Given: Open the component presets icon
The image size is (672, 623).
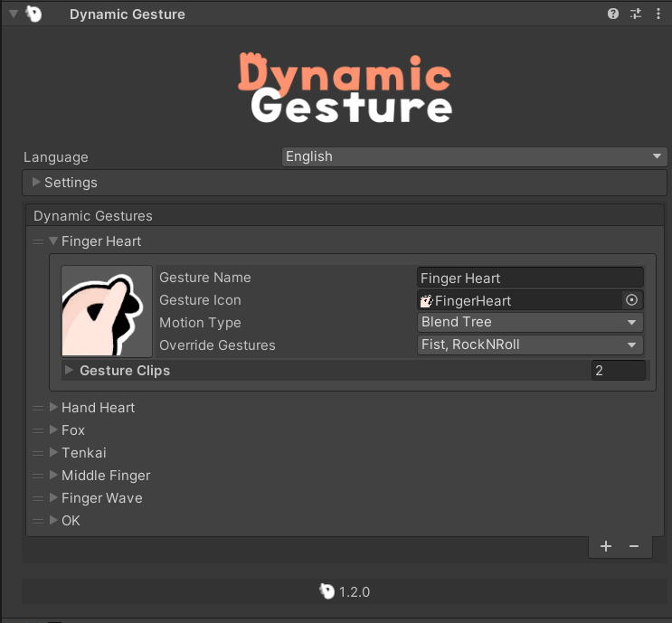Looking at the screenshot, I should click(636, 14).
